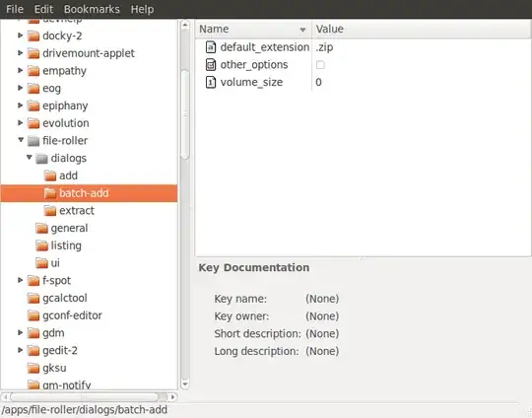Open the File menu
Screen dimensions: 532x418
click(x=15, y=9)
